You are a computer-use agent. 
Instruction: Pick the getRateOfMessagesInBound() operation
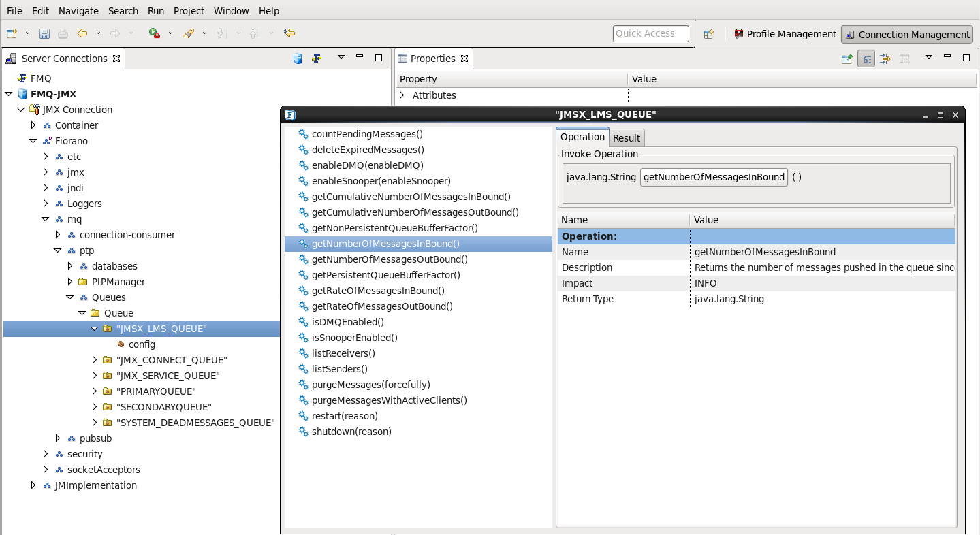(378, 291)
